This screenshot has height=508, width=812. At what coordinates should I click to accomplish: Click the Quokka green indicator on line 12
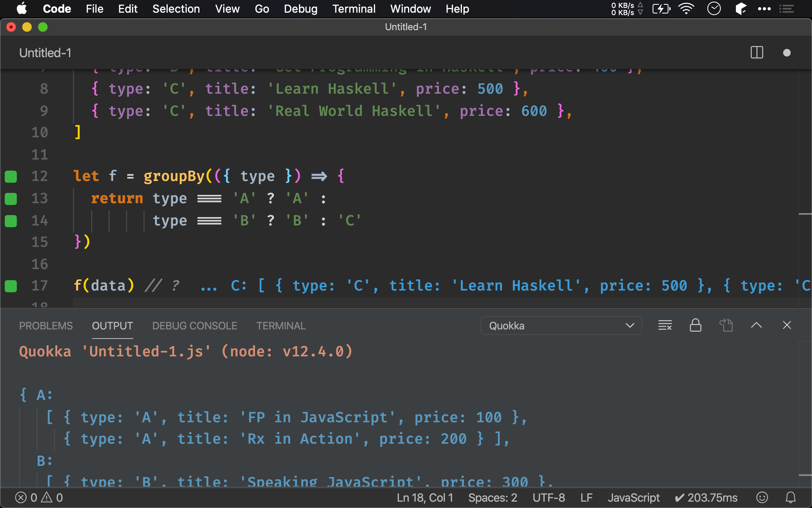click(11, 177)
